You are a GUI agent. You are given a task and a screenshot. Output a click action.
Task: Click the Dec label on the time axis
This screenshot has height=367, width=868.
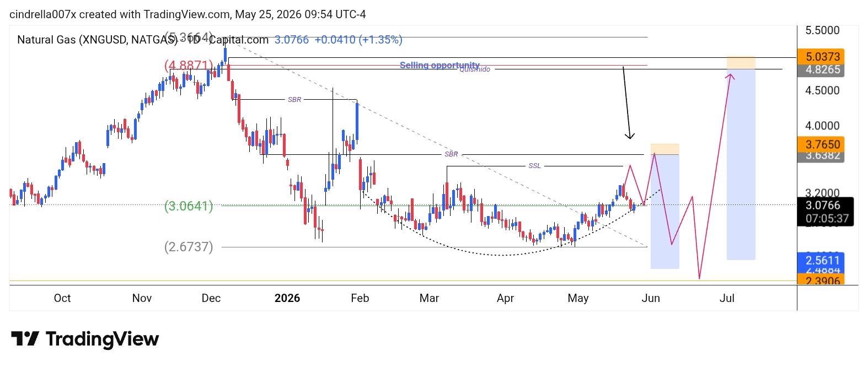[x=211, y=298]
